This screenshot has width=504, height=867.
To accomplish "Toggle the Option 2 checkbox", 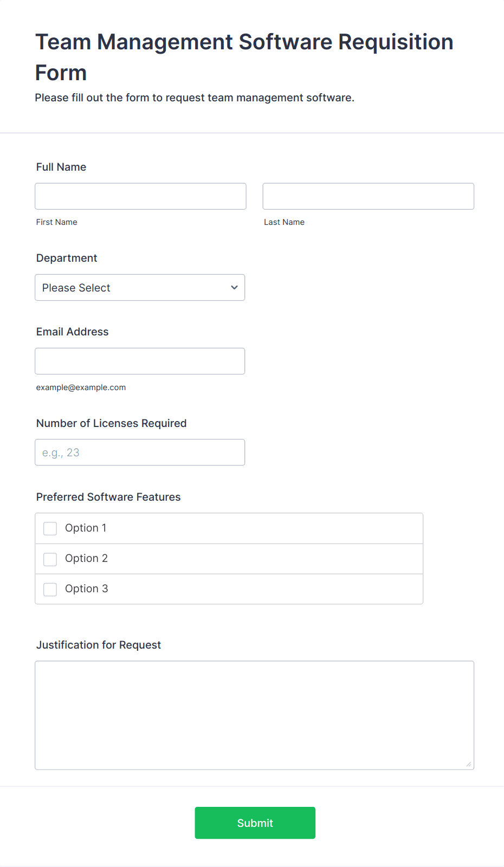I will [x=50, y=559].
